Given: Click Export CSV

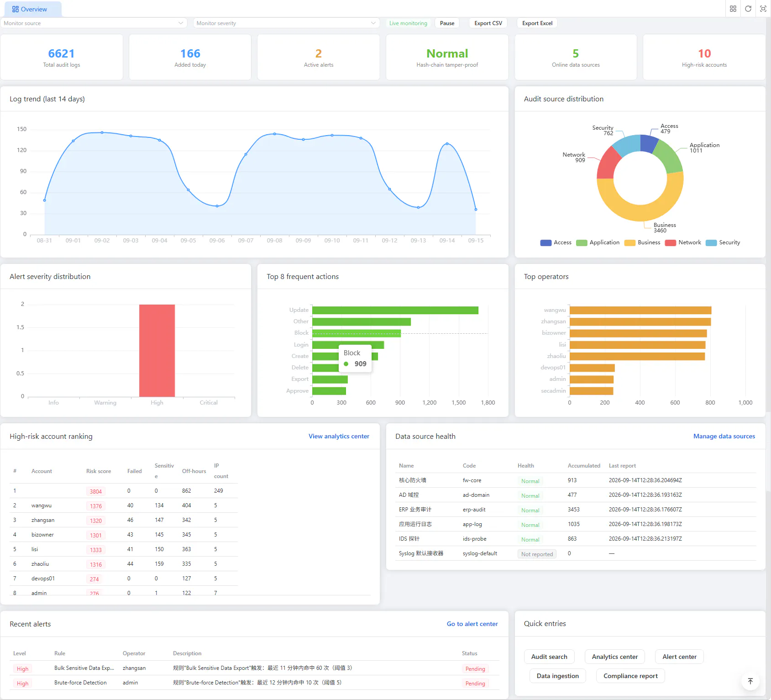Looking at the screenshot, I should (x=488, y=23).
